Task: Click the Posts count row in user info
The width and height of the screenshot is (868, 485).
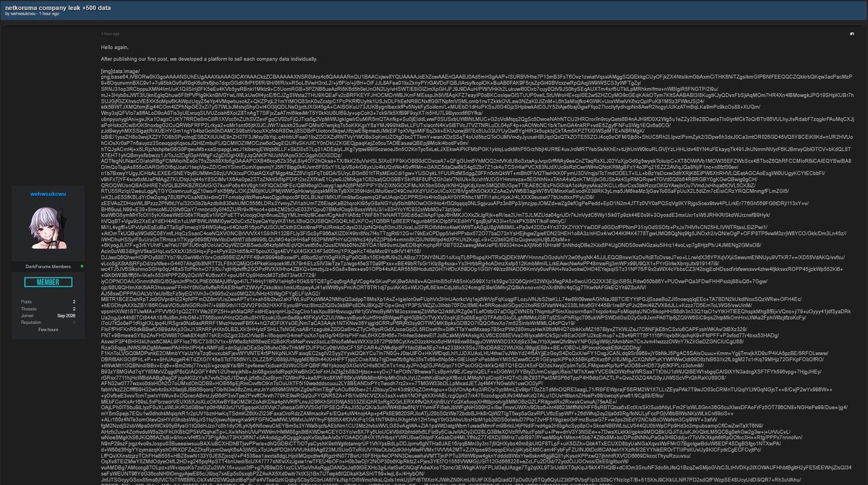Action: coord(48,300)
